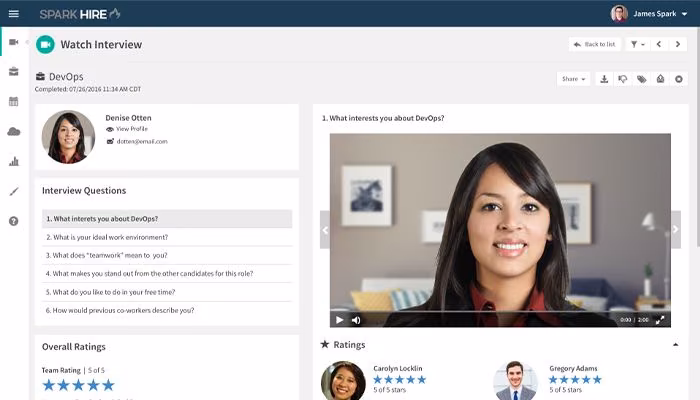700x400 pixels.
Task: Click Denise Otten's profile photo
Action: click(68, 137)
